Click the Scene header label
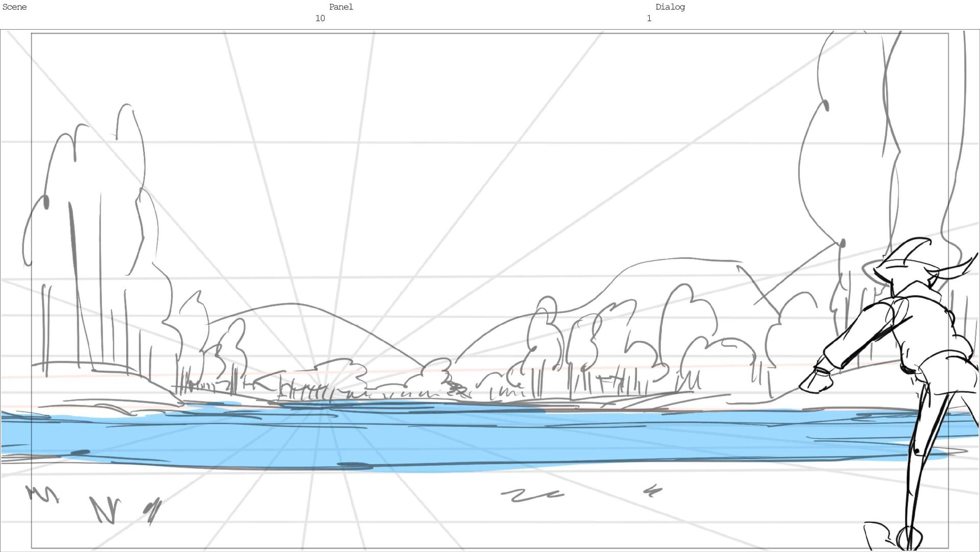 coord(14,7)
